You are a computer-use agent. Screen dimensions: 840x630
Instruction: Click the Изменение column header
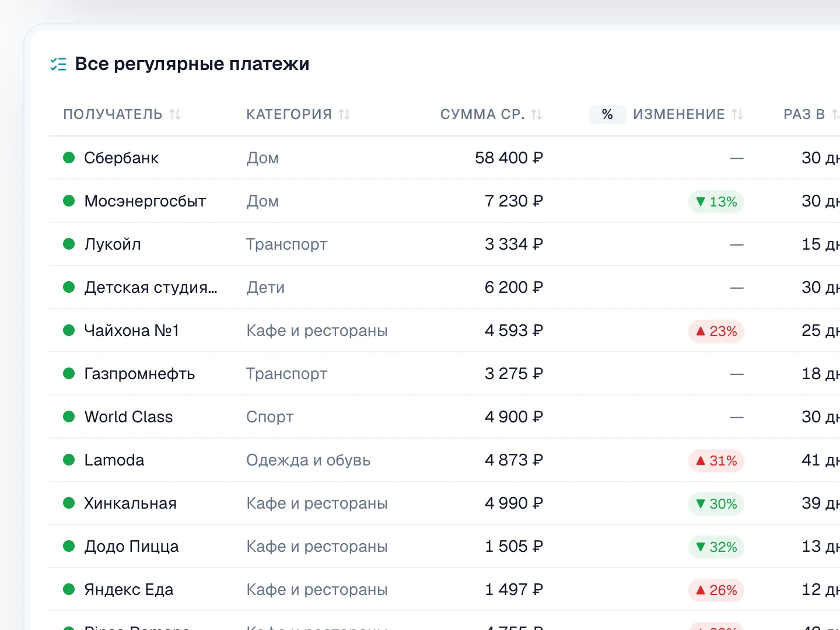coord(679,114)
